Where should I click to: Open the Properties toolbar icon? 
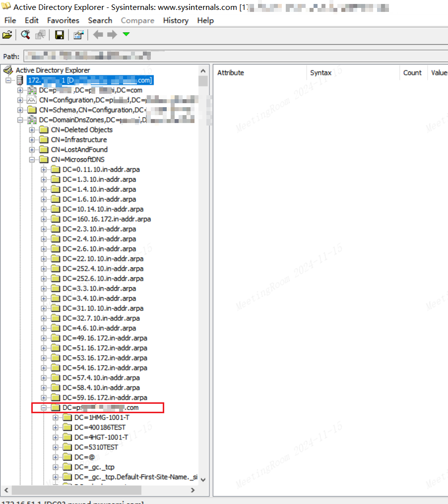pos(78,35)
